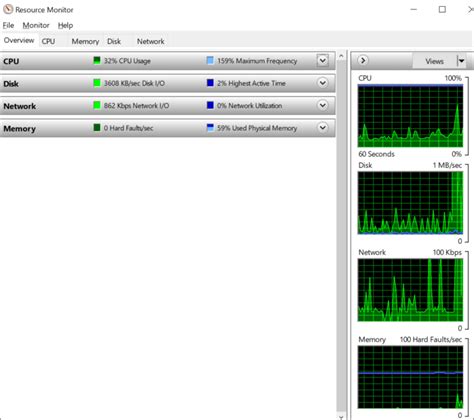
Task: Click the vertical scrollbar up arrow
Action: (x=341, y=56)
